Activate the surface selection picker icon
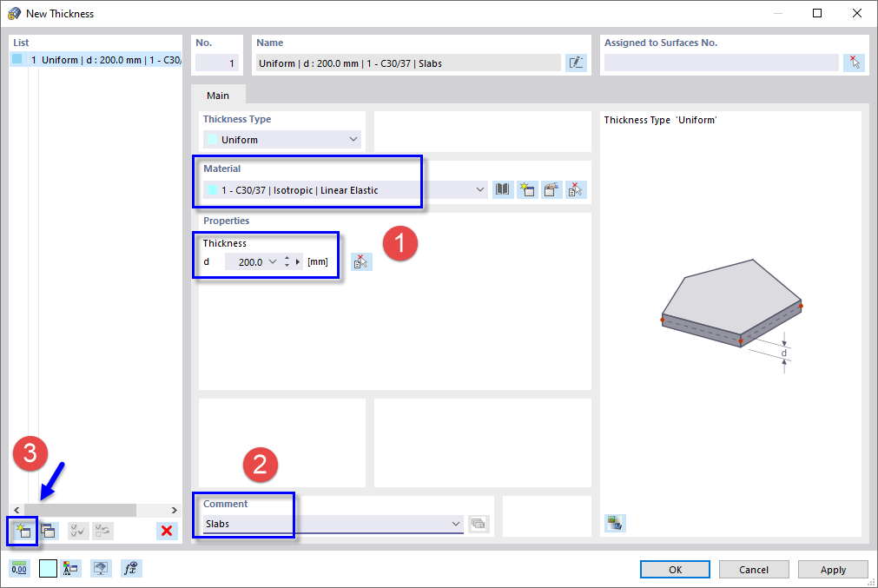Image resolution: width=878 pixels, height=588 pixels. 853,62
